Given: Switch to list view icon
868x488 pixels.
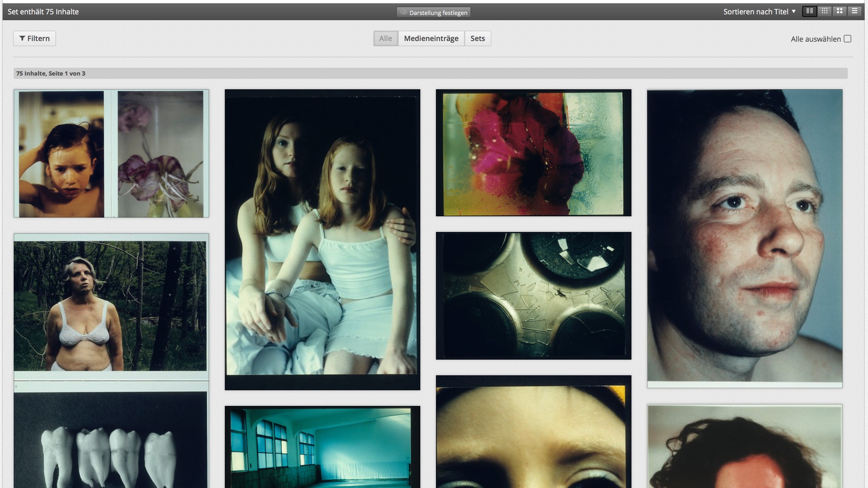Looking at the screenshot, I should (x=855, y=11).
